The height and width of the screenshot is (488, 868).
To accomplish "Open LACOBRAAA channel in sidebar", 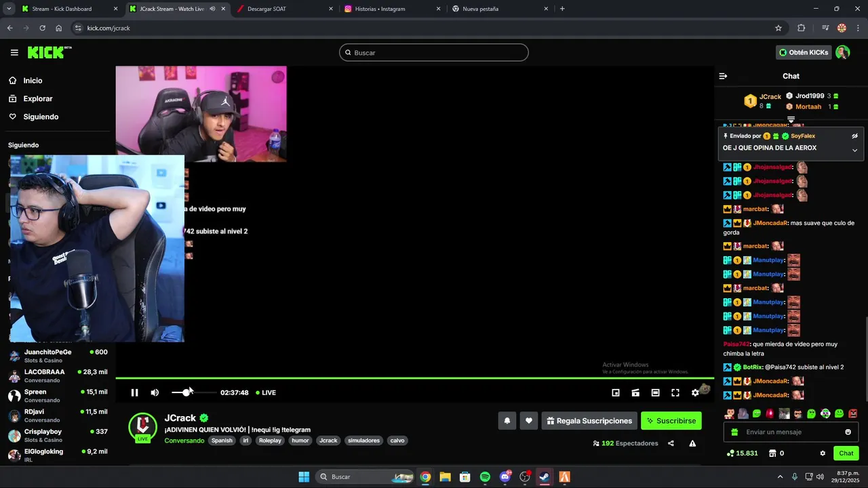I will (x=58, y=375).
